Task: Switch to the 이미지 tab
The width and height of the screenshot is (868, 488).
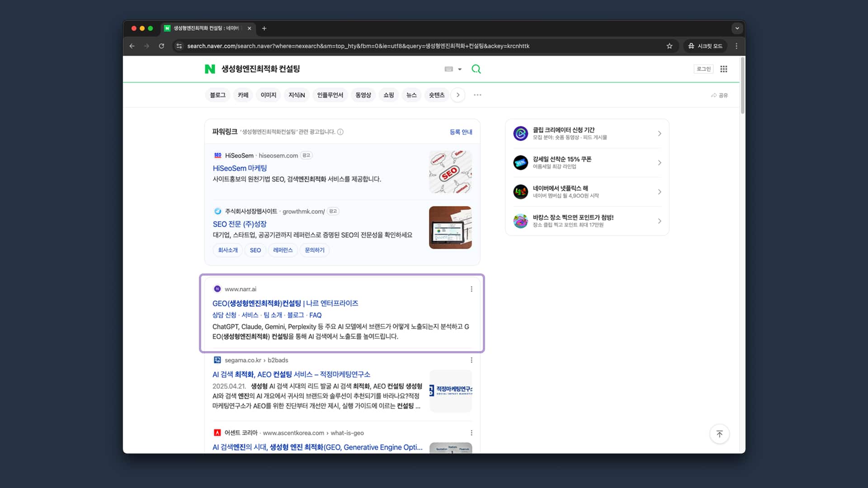Action: click(x=268, y=95)
